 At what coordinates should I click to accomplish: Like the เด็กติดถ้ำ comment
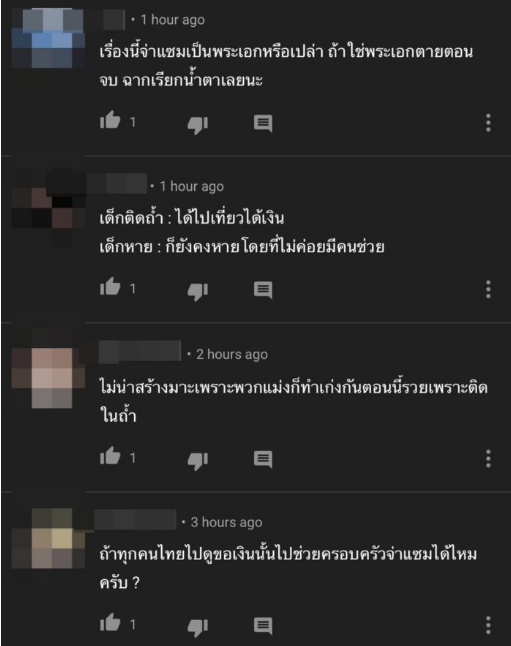(x=110, y=287)
